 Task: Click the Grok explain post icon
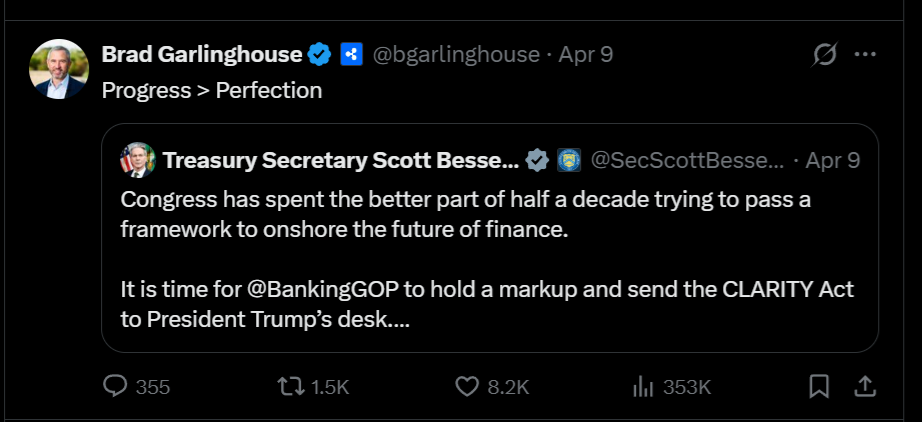pyautogui.click(x=824, y=54)
